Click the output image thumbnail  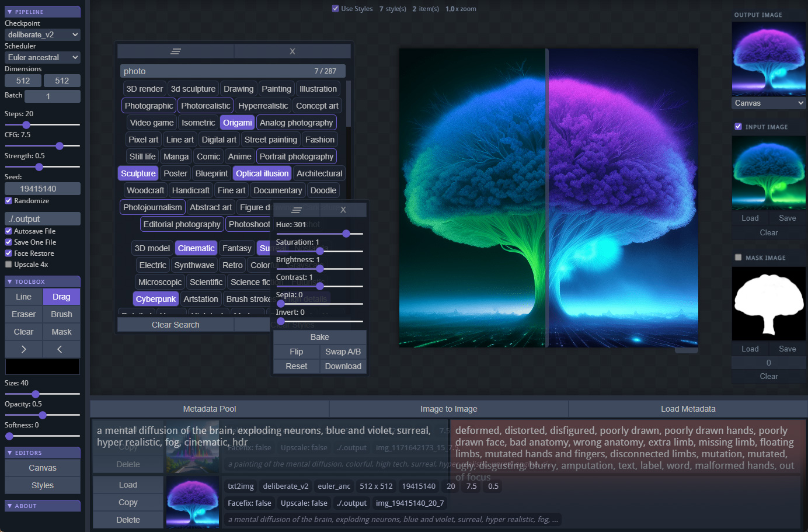tap(768, 59)
